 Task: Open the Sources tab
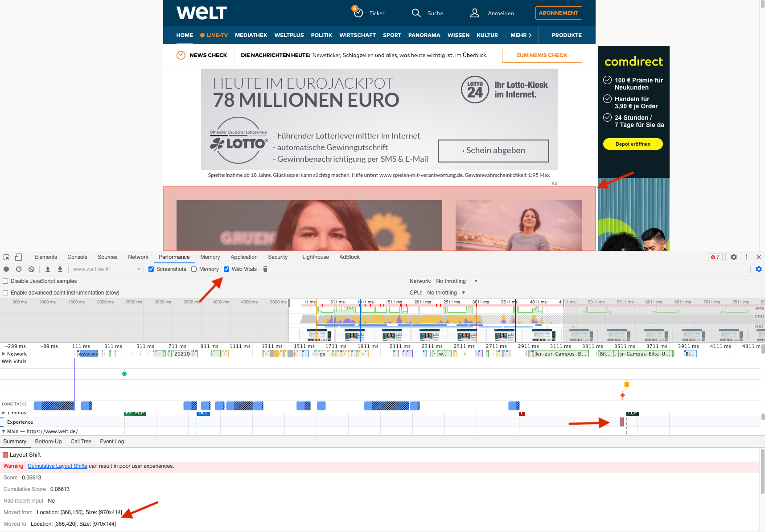pyautogui.click(x=107, y=257)
